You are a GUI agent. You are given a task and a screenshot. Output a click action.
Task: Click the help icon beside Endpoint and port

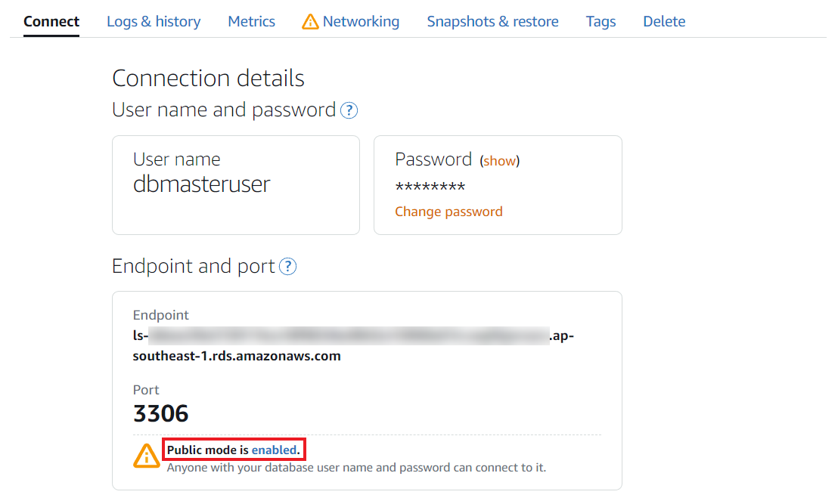[x=287, y=267]
